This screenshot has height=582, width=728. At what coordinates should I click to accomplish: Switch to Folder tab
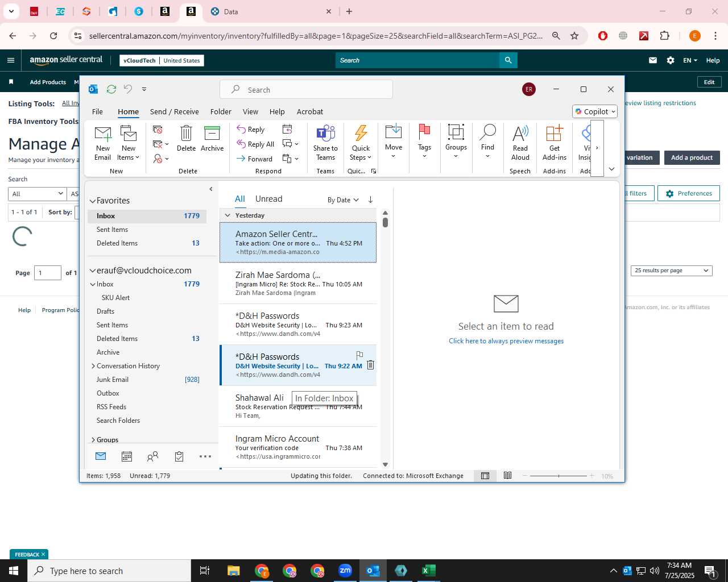[x=221, y=111]
